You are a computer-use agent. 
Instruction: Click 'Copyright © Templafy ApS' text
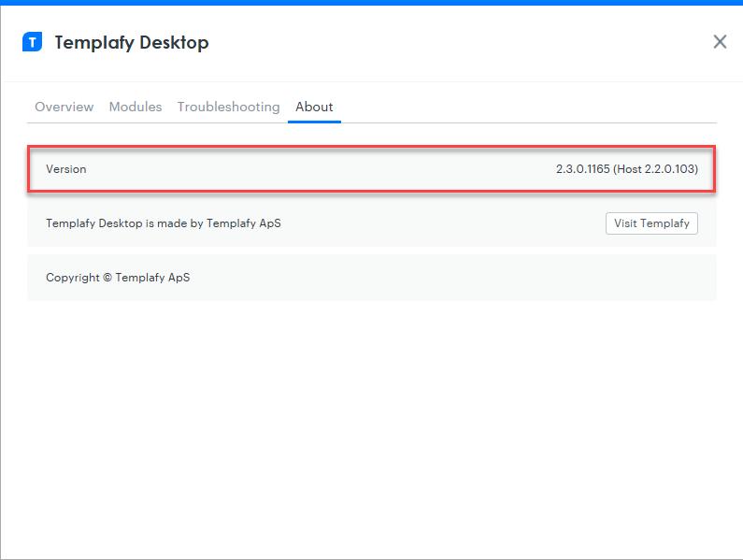118,278
